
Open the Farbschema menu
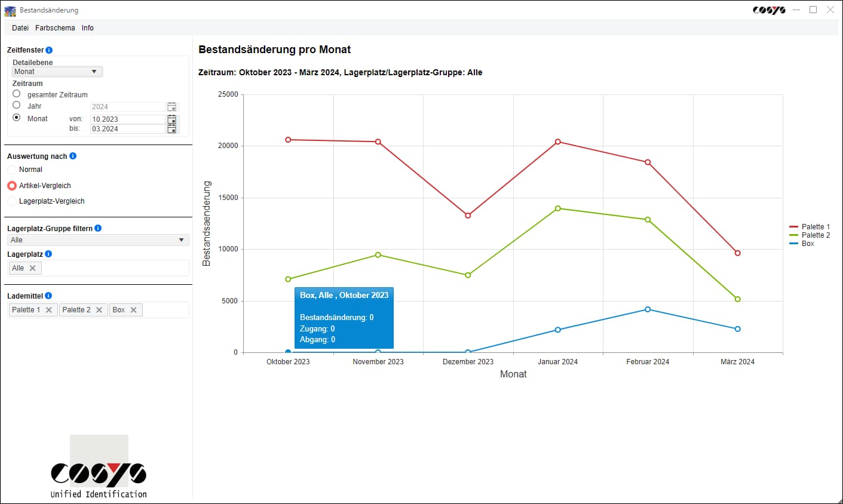pos(55,28)
